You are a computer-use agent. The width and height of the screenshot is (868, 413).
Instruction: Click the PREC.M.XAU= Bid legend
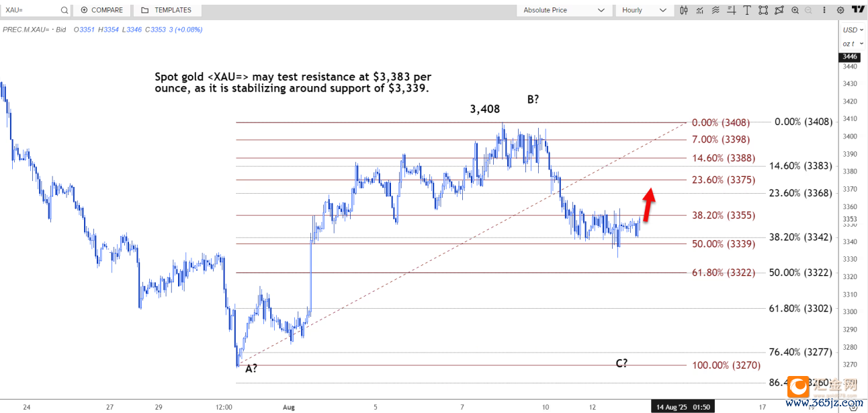pos(35,30)
